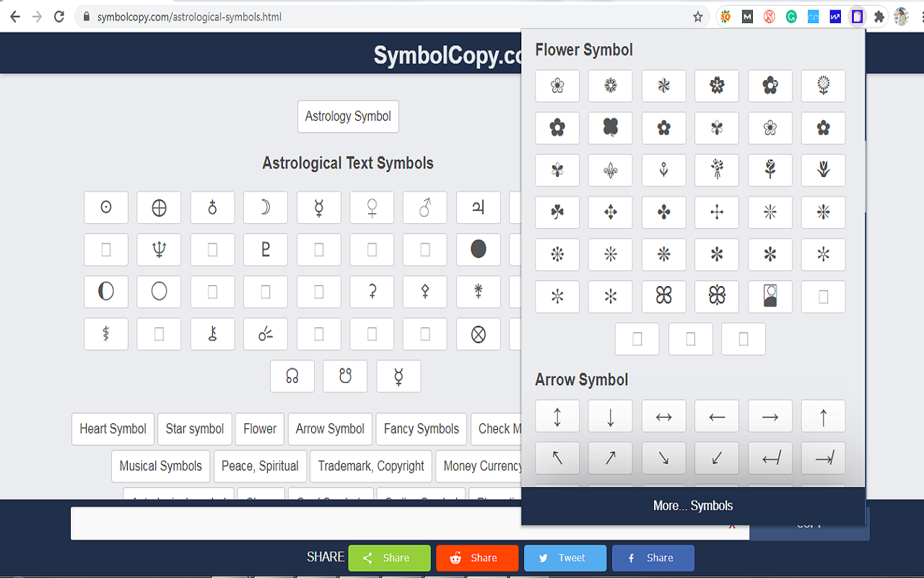Viewport: 924px width, 578px height.
Task: Share the page on Twitter
Action: click(x=565, y=558)
